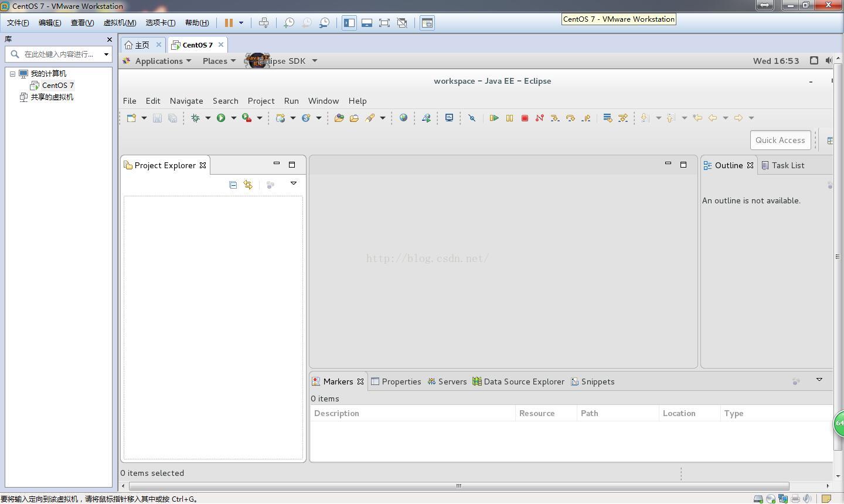
Task: Click the Debug bug icon
Action: click(195, 118)
